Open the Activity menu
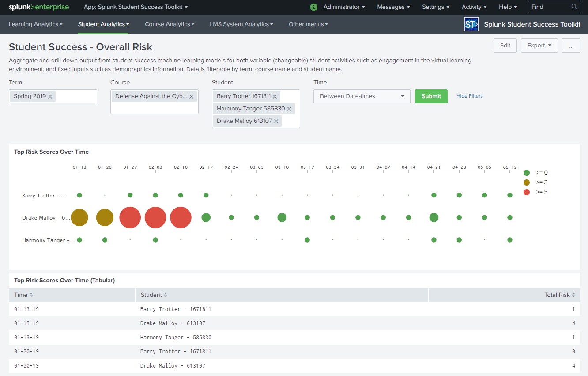The image size is (588, 376). click(474, 7)
